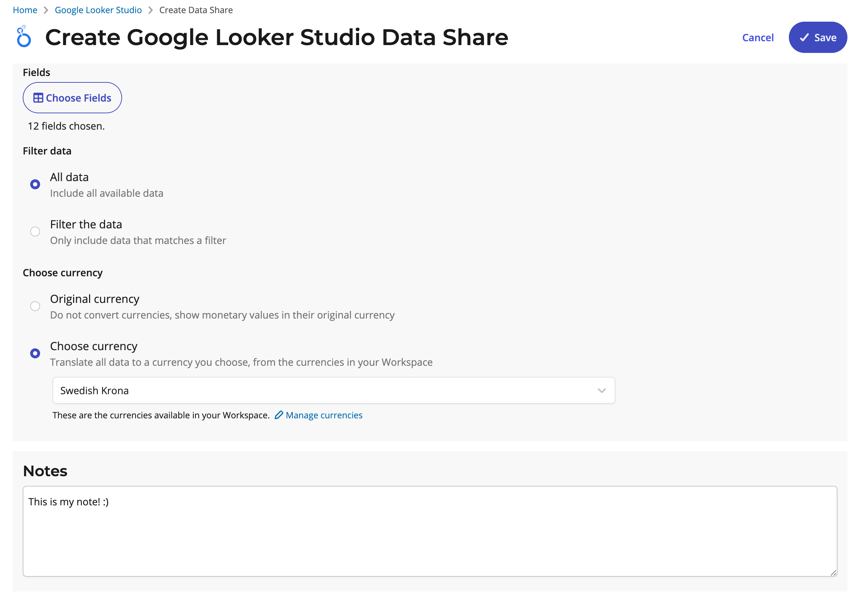Select the Original currency radio option

pyautogui.click(x=35, y=306)
